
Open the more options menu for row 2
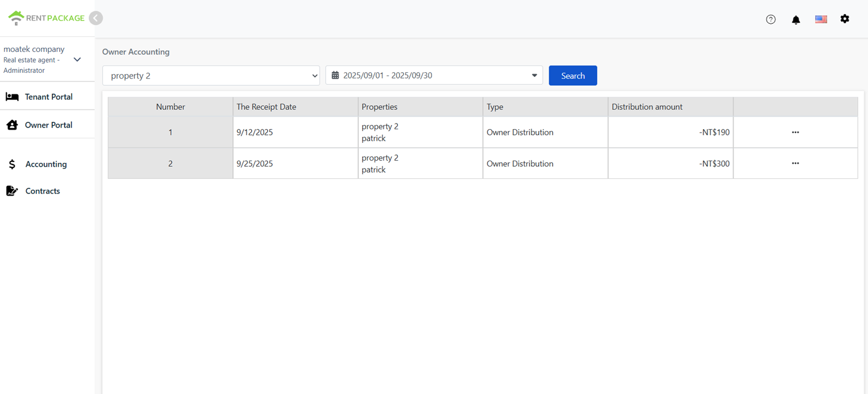pyautogui.click(x=795, y=163)
